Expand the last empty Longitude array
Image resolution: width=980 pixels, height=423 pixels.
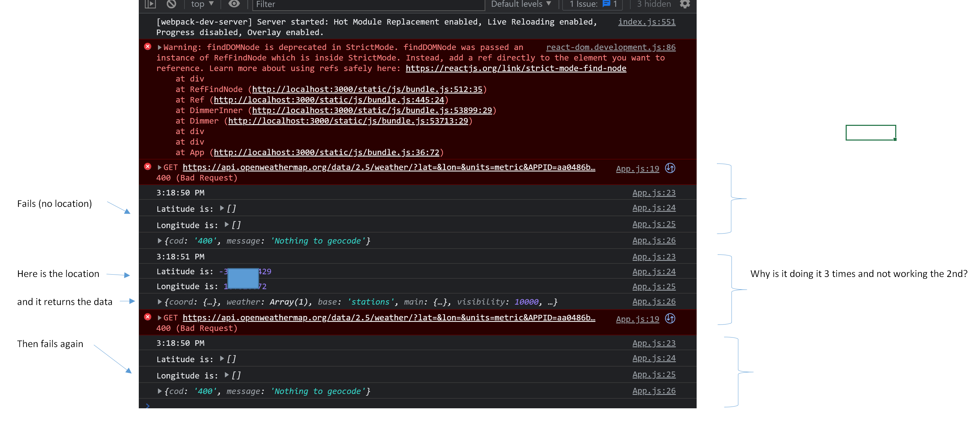tap(227, 375)
